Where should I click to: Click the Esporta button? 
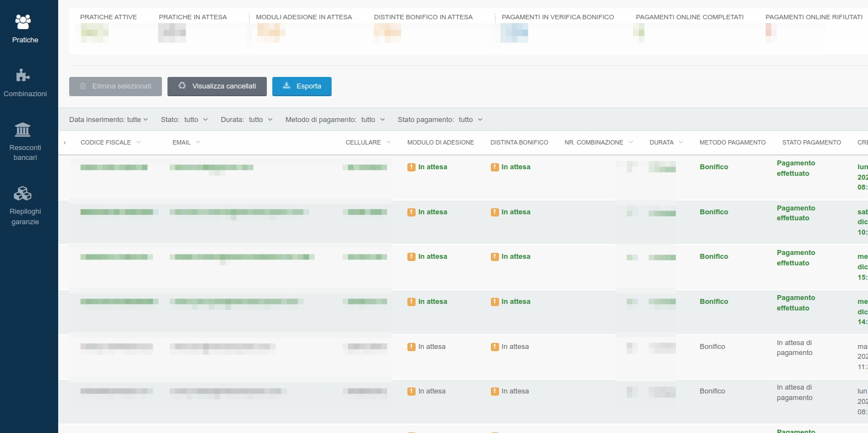tap(302, 86)
